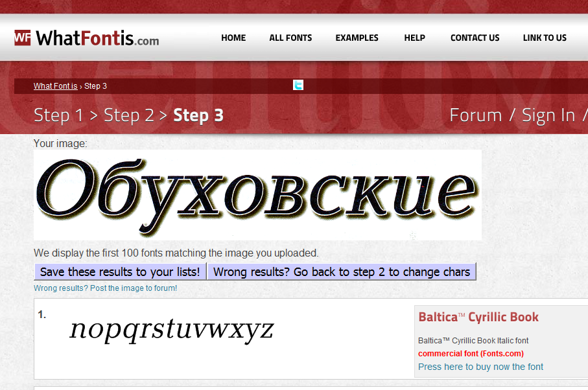
Task: Go back to step 2 to change chars
Action: click(342, 271)
